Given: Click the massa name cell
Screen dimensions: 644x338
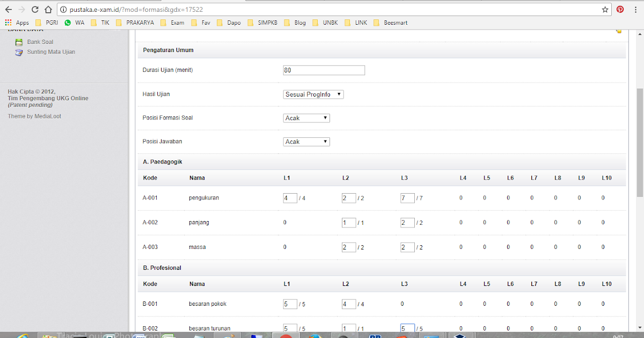Looking at the screenshot, I should pyautogui.click(x=197, y=247).
